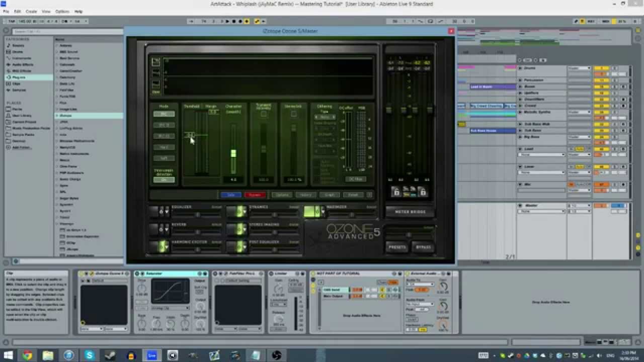Select IRC mode in the Maximizer
Viewport: 644px width, 362px height.
[164, 114]
